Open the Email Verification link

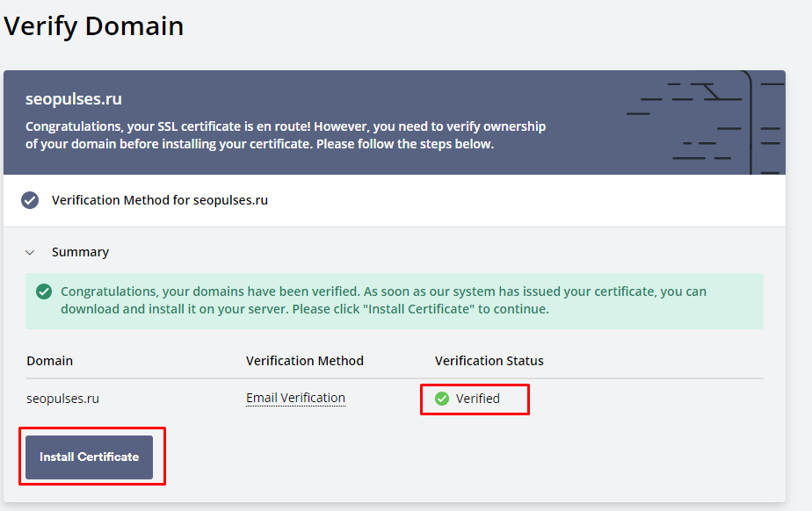(x=295, y=398)
